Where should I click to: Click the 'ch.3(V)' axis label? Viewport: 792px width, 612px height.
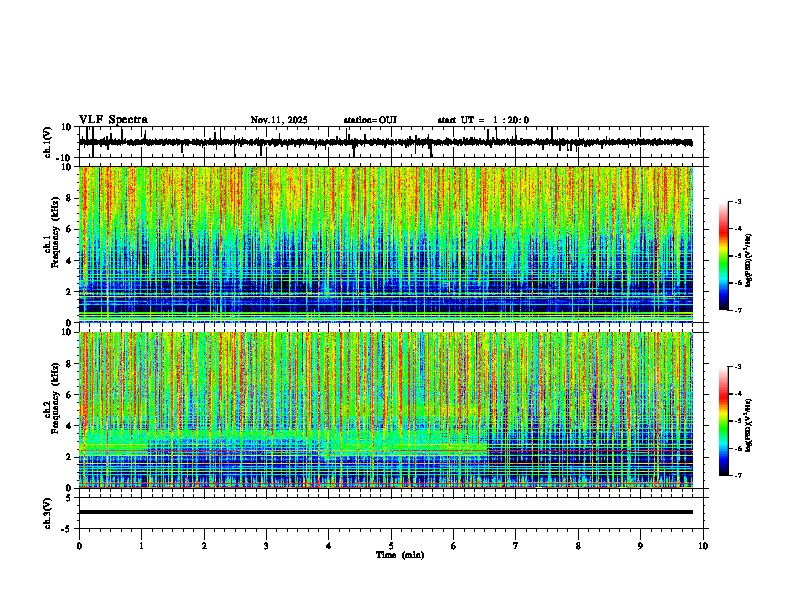click(47, 513)
